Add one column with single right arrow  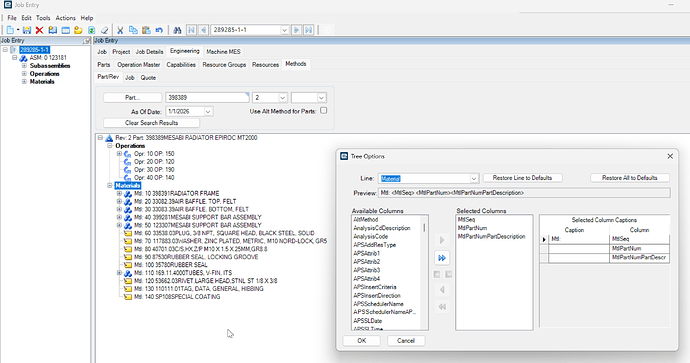click(x=442, y=240)
